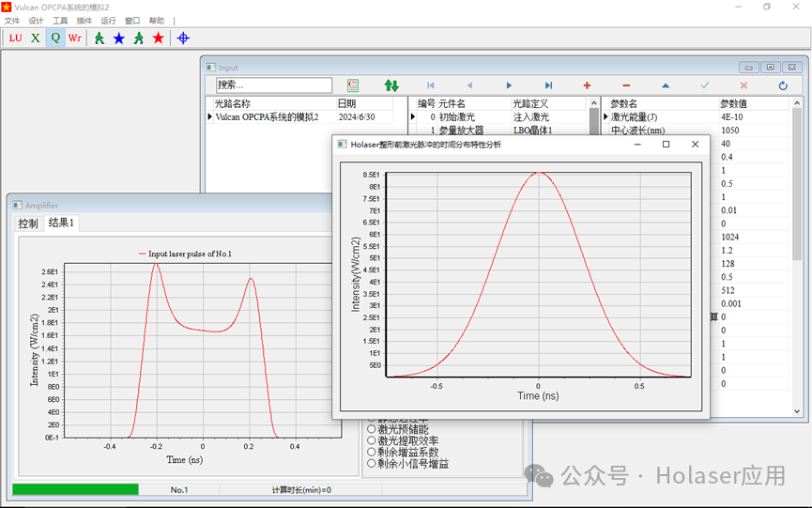This screenshot has width=812, height=508.
Task: Switch to the 结果1 tab in Amplifier
Action: (61, 223)
